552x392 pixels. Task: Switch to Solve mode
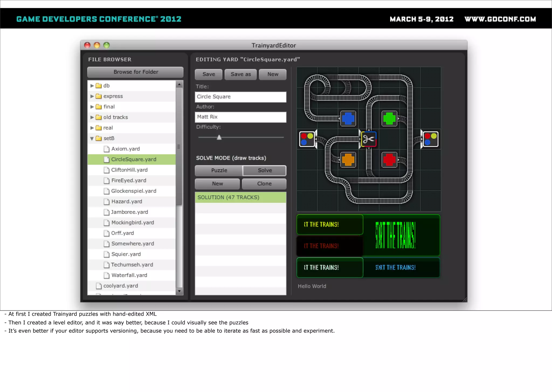[265, 170]
